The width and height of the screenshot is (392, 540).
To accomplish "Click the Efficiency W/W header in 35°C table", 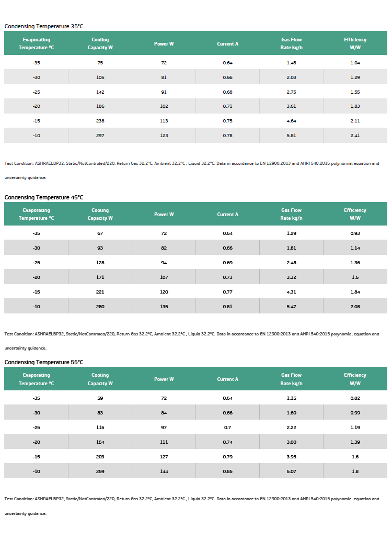I will pos(355,43).
